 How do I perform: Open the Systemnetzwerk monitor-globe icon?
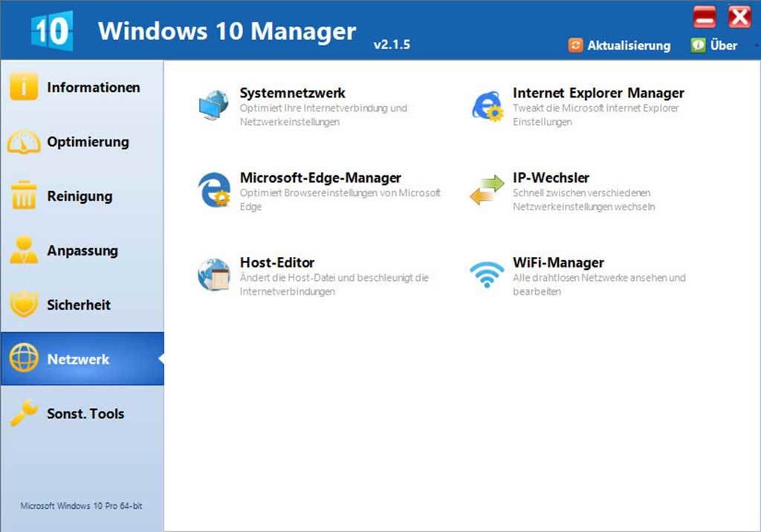(x=213, y=105)
